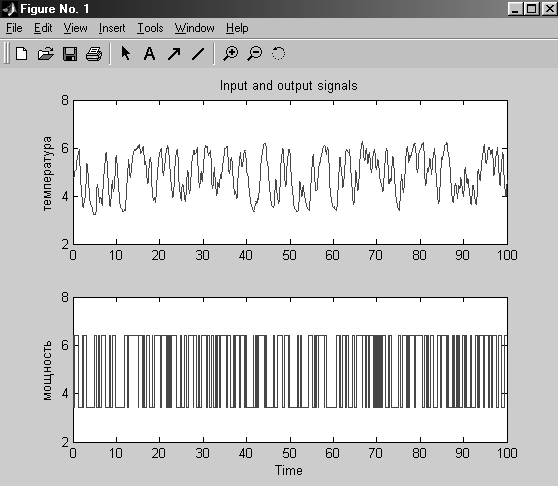Open the Window menu
The height and width of the screenshot is (486, 558).
(195, 28)
